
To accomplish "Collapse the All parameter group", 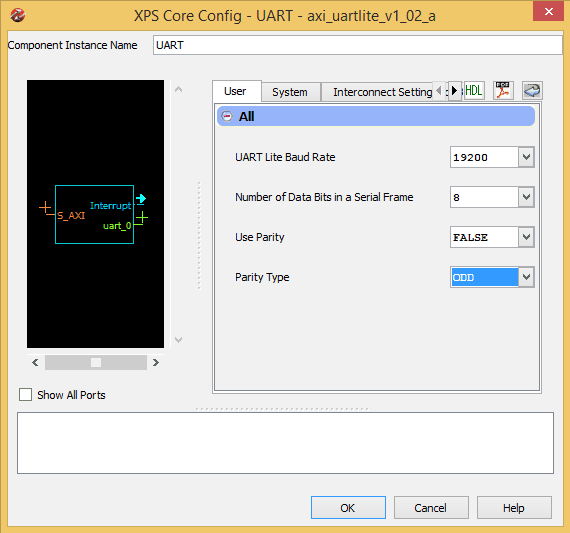I will [227, 116].
